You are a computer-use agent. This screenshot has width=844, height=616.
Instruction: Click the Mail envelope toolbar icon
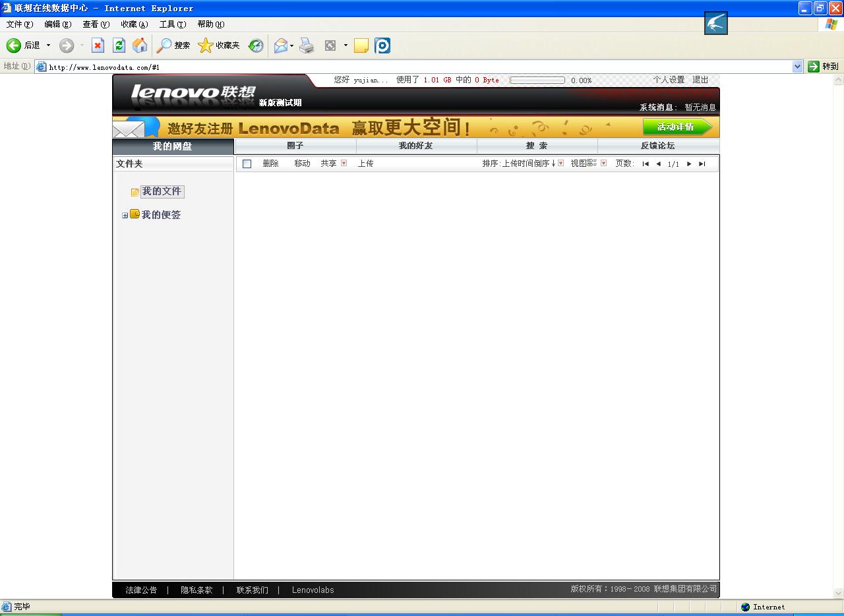click(281, 46)
